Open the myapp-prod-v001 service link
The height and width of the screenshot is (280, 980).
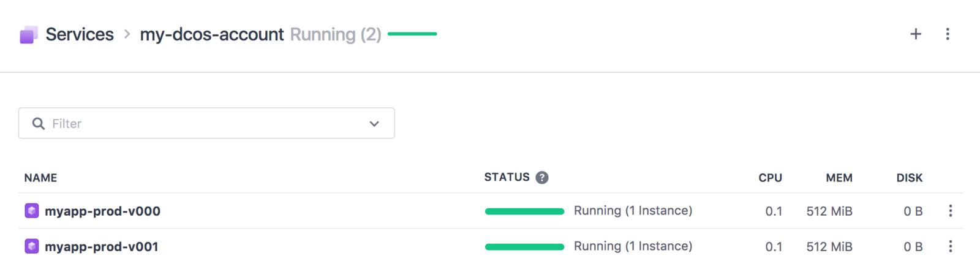(102, 247)
